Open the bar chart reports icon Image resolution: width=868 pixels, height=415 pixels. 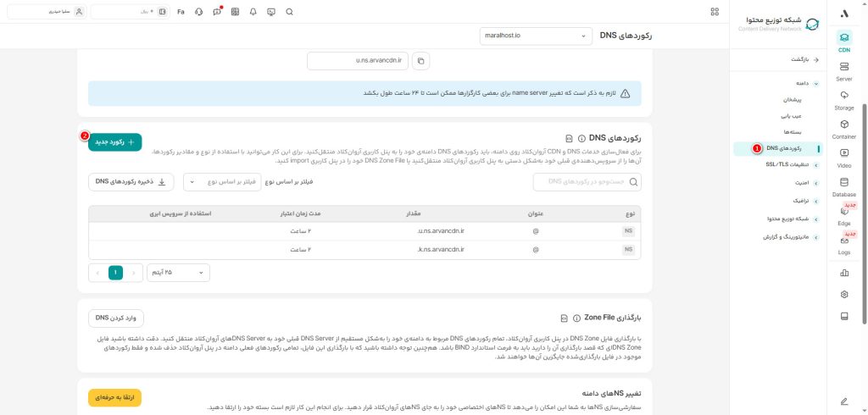[x=844, y=272]
